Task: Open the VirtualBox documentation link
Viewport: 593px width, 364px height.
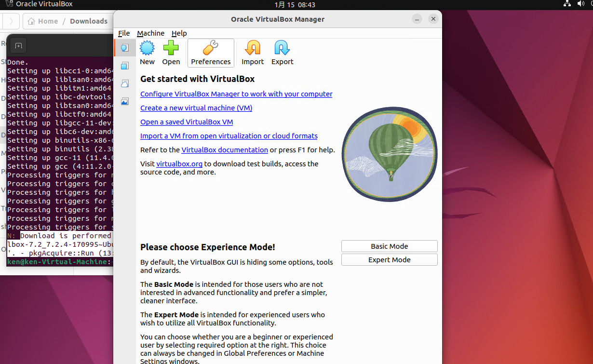Action: (x=224, y=150)
